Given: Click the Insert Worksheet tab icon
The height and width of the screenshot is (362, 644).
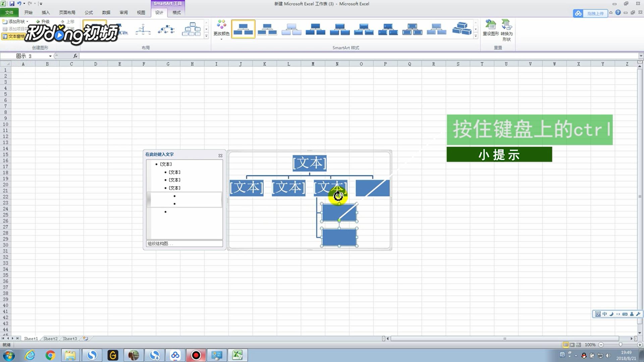Looking at the screenshot, I should pyautogui.click(x=86, y=339).
